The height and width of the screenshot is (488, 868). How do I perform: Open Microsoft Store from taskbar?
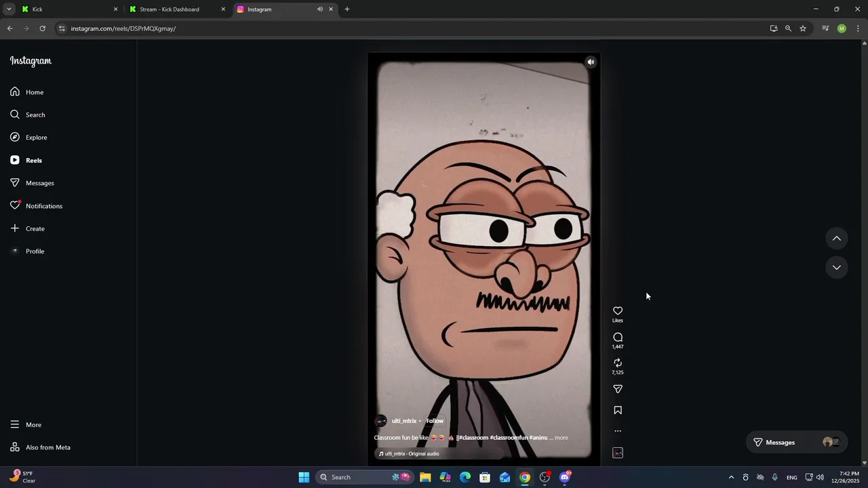coord(485,477)
